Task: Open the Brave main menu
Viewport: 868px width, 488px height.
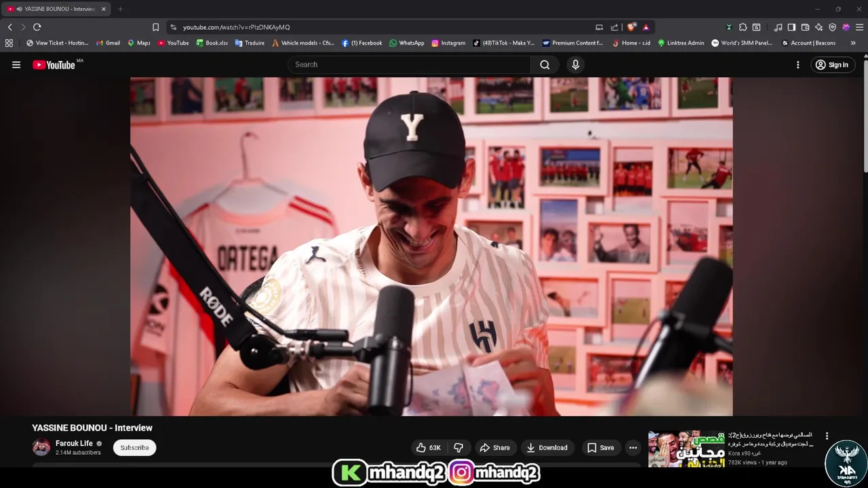Action: coord(860,27)
